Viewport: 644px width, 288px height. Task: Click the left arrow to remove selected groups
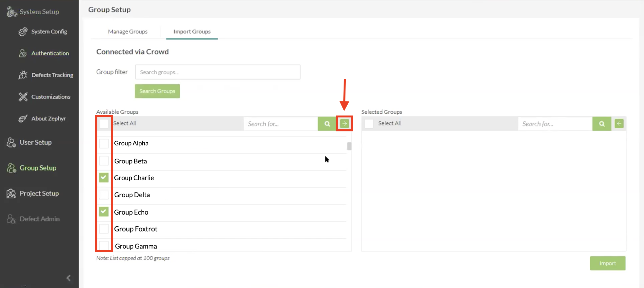coord(619,123)
